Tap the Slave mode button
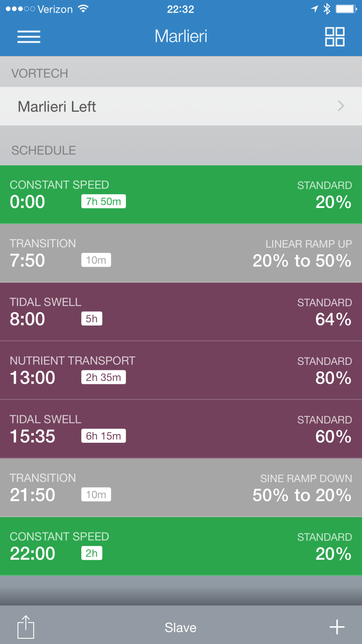Viewport: 362px width, 644px height. click(180, 627)
